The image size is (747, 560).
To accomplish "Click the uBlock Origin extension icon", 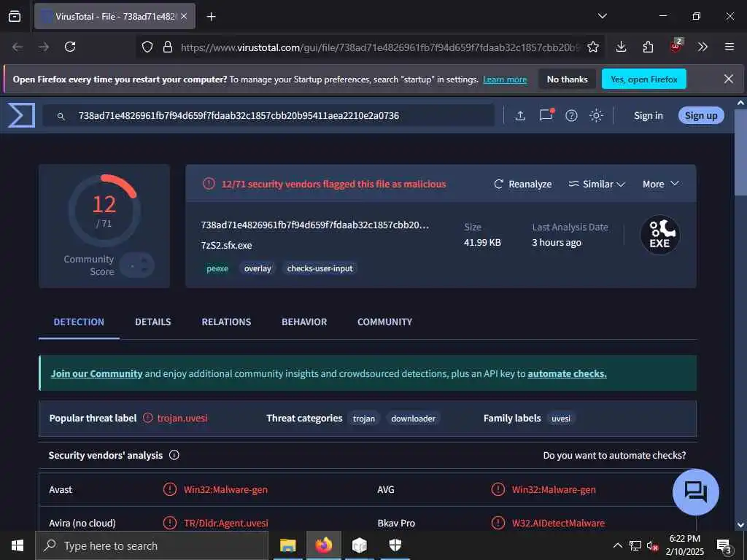I will tap(676, 46).
